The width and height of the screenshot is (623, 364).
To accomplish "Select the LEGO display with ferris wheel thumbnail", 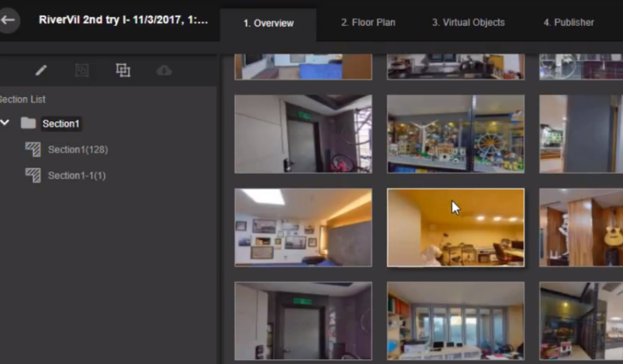I will pyautogui.click(x=456, y=134).
